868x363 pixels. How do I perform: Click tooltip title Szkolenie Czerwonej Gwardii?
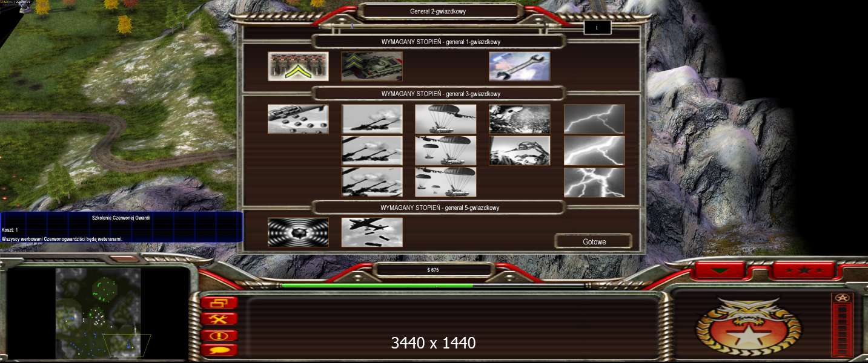click(x=121, y=218)
